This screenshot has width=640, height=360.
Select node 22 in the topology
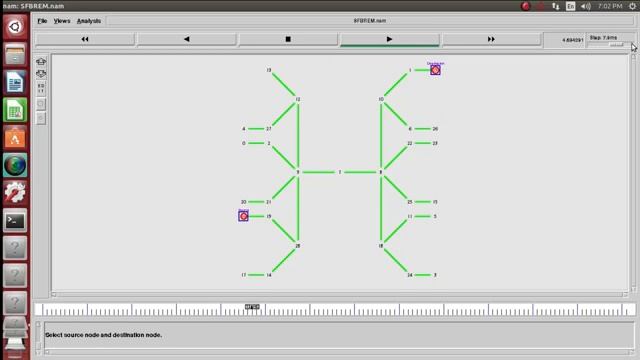(x=410, y=143)
